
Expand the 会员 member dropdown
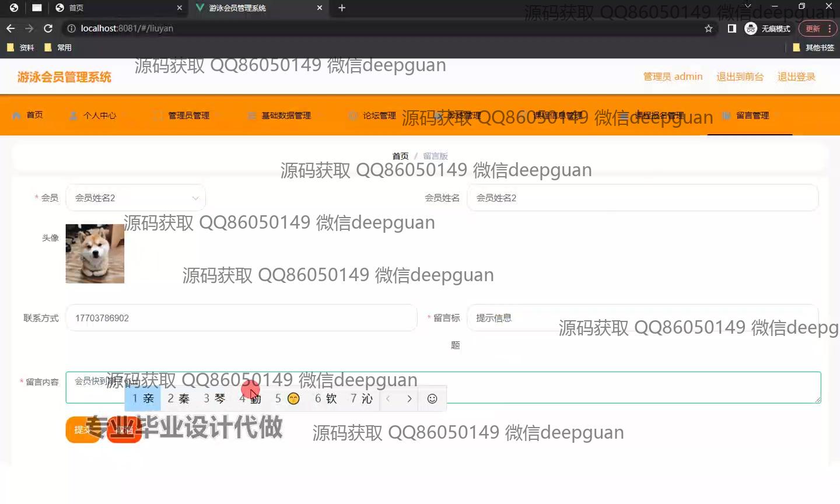[x=135, y=198]
